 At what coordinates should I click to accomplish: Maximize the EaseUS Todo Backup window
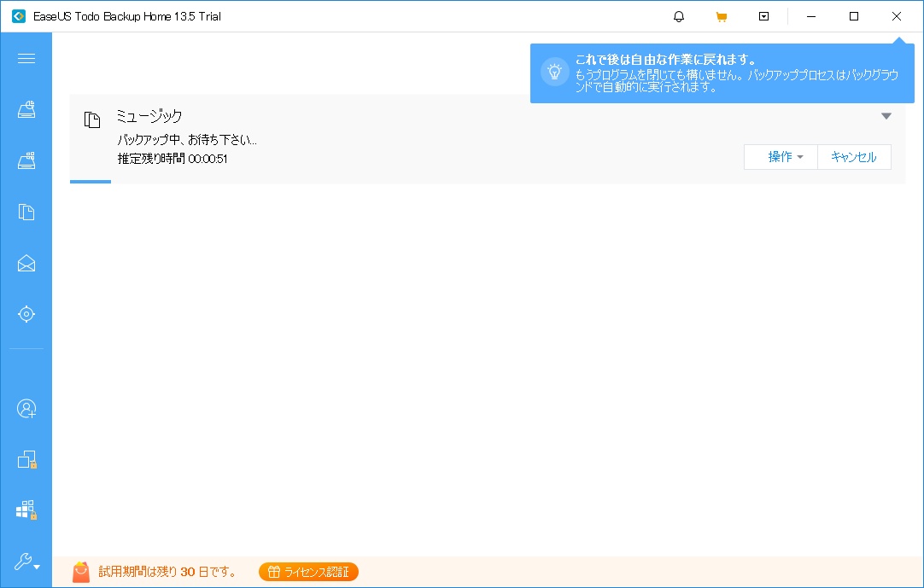click(853, 16)
